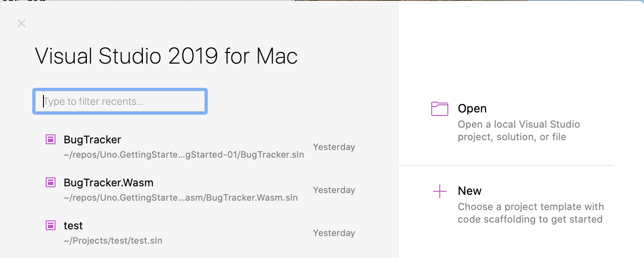644x258 pixels.
Task: Open a project via the folder icon
Action: pos(439,108)
